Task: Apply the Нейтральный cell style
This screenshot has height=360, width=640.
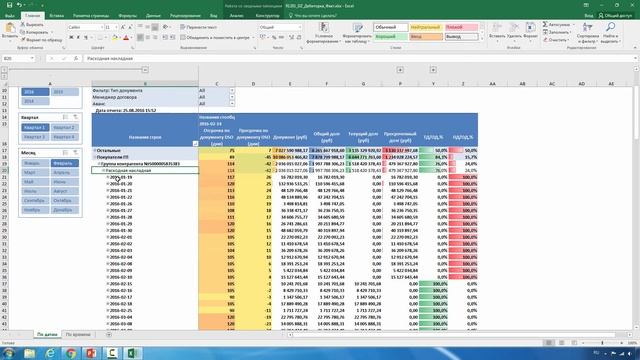Action: (x=426, y=27)
